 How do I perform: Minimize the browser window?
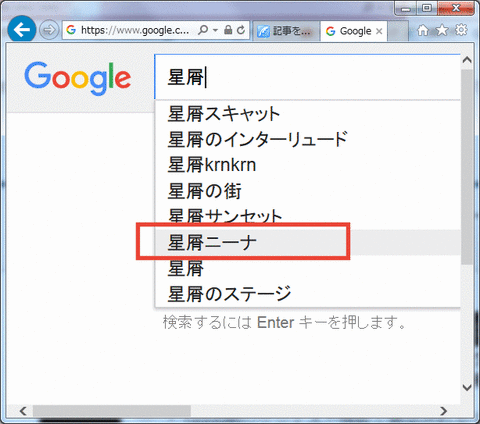click(x=406, y=8)
